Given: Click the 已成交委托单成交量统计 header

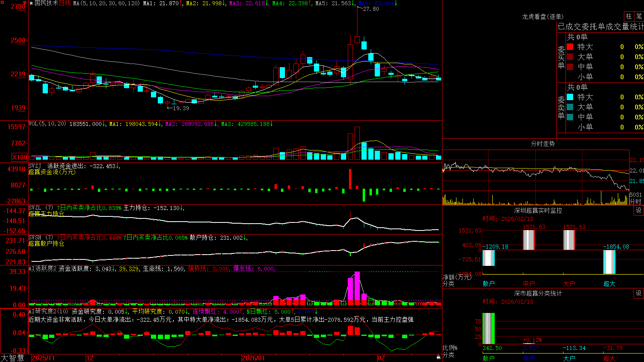Looking at the screenshot, I should coord(601,27).
